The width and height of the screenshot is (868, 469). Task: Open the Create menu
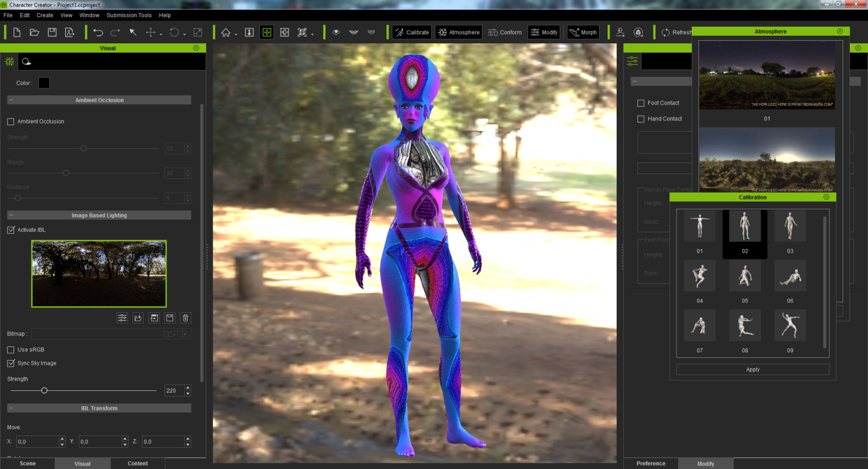(x=45, y=15)
